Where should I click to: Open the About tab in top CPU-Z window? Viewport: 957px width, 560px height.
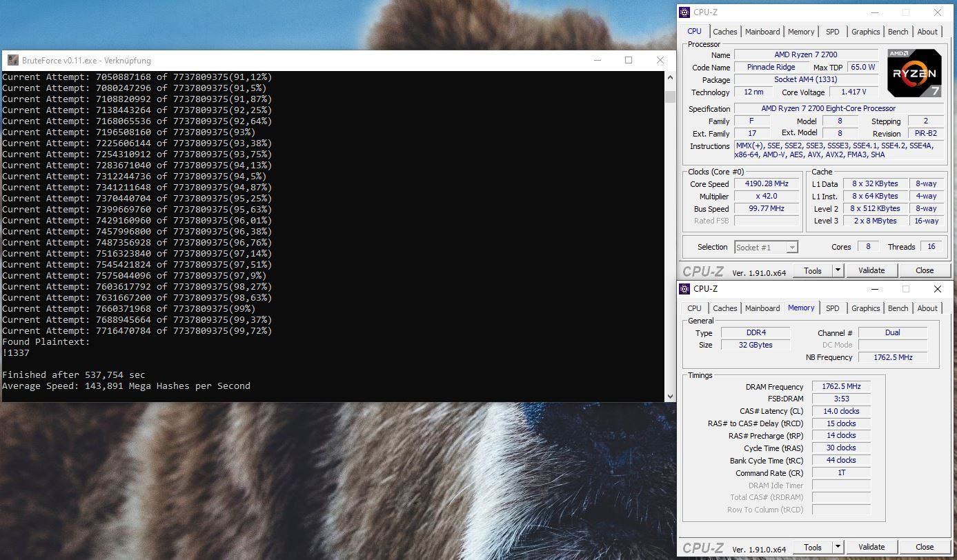point(927,32)
